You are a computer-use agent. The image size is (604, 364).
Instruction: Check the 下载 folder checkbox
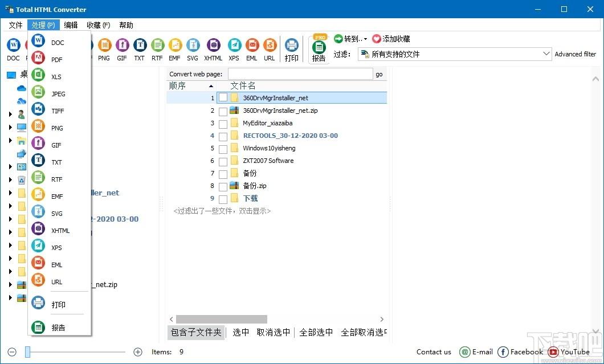223,199
